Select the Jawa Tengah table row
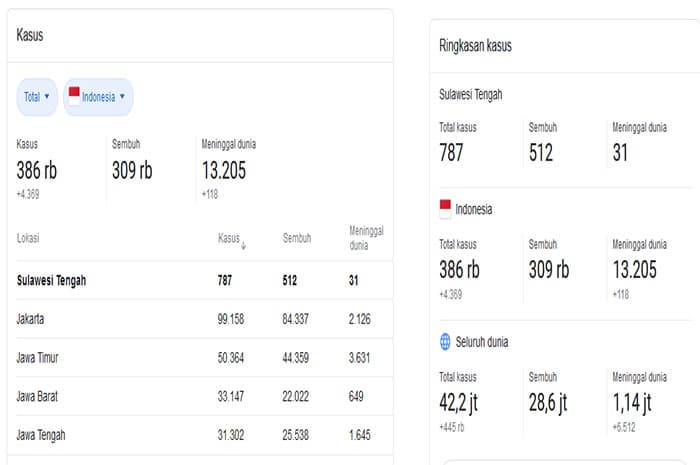The width and height of the screenshot is (700, 465). 204,435
